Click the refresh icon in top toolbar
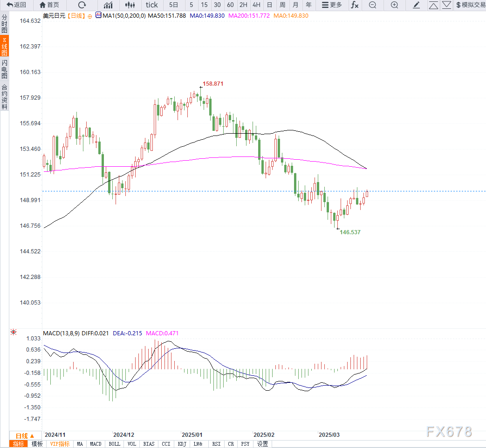This screenshot has height=448, width=486. [x=82, y=5]
